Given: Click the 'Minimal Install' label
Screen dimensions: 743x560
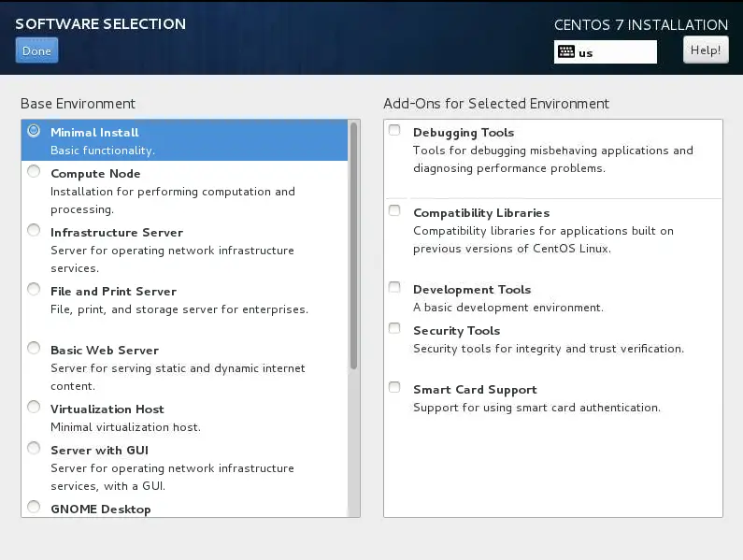Looking at the screenshot, I should tap(94, 133).
